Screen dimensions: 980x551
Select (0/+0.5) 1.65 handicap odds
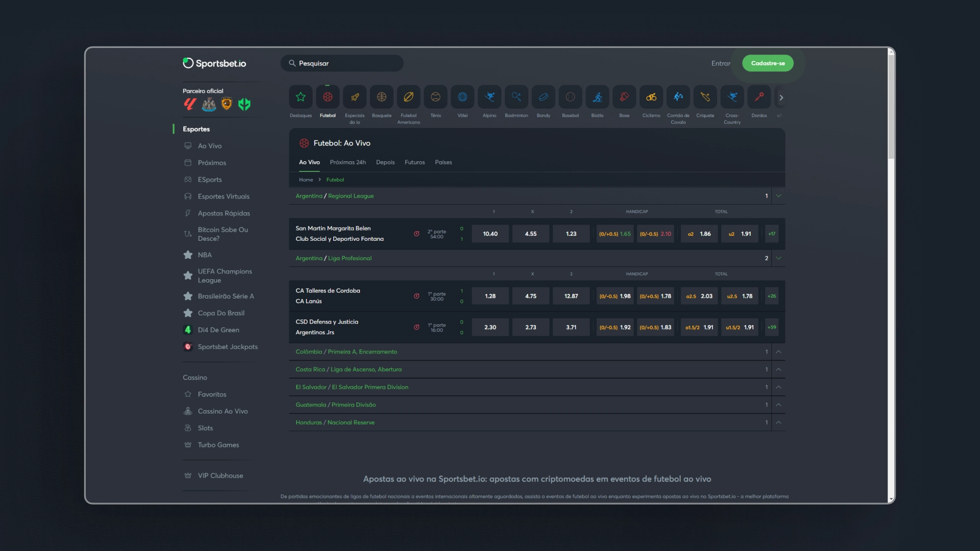click(x=615, y=234)
